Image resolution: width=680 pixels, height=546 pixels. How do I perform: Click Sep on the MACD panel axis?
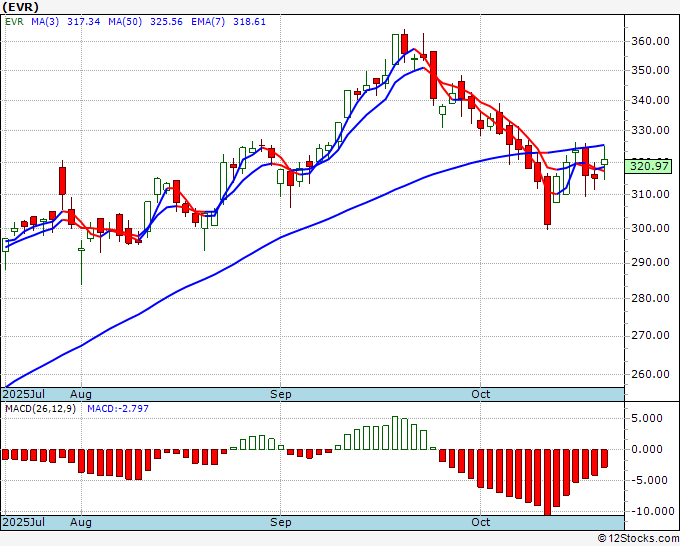tap(281, 522)
